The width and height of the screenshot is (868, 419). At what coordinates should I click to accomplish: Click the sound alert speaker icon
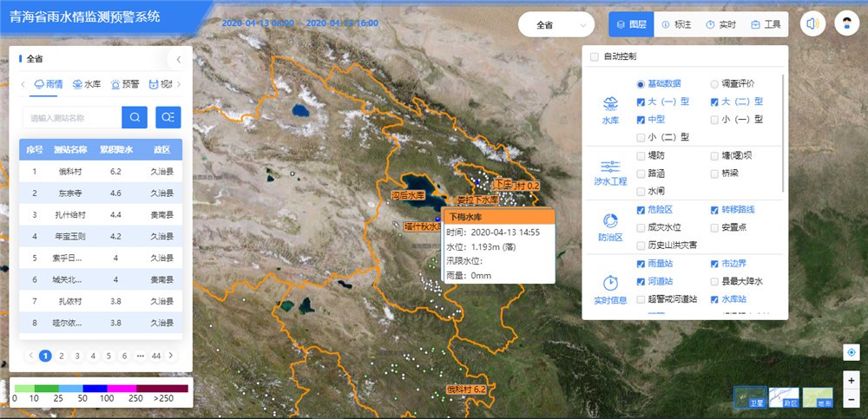tap(812, 24)
